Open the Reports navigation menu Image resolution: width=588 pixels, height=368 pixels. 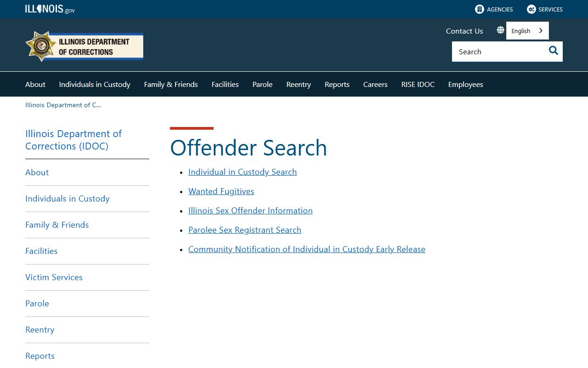(337, 84)
